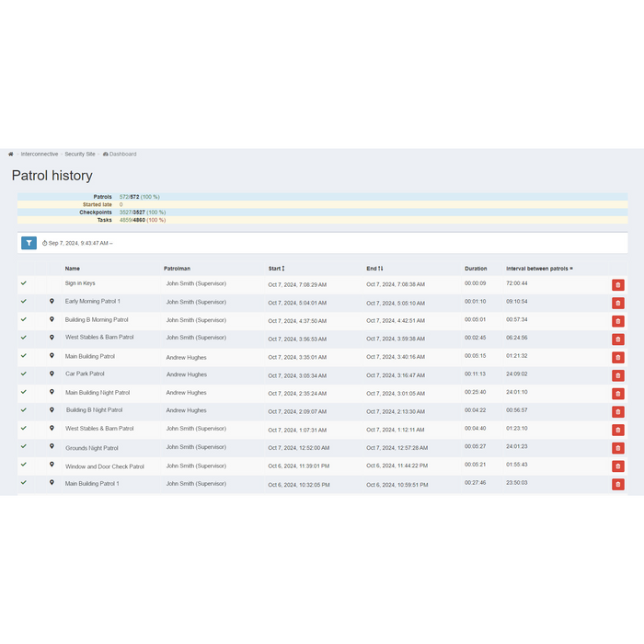The width and height of the screenshot is (644, 644).
Task: Show map pin for Main Building Patrol 1
Action: click(52, 483)
